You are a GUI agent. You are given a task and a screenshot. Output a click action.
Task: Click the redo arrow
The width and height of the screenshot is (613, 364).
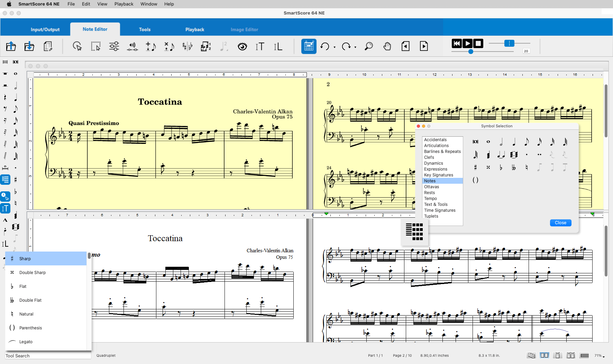coord(346,46)
